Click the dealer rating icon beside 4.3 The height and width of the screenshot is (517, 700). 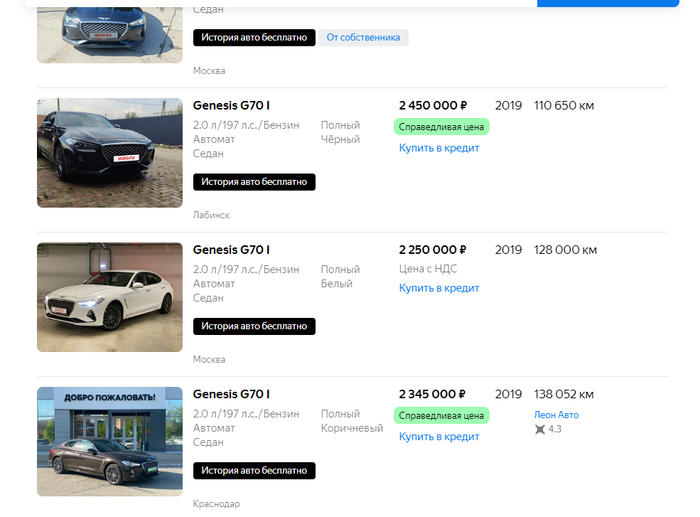(x=541, y=430)
